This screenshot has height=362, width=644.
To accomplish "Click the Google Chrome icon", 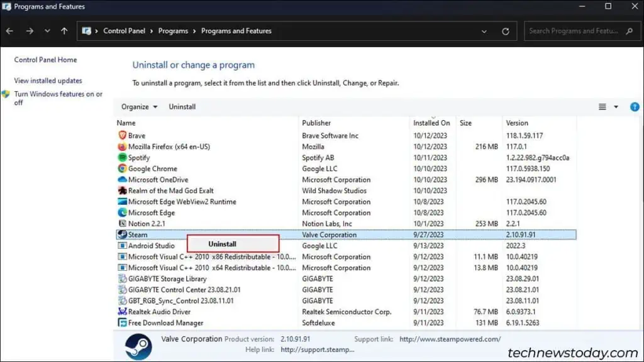I will [122, 168].
